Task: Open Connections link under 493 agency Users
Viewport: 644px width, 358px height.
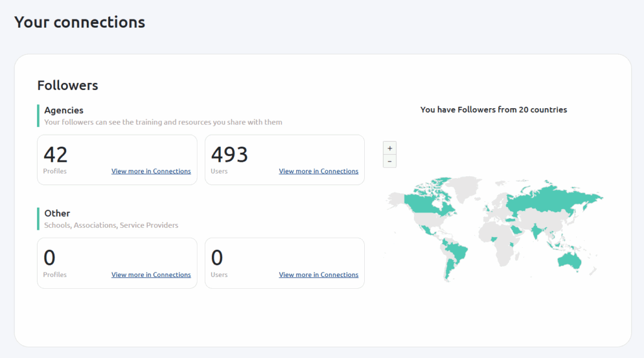Action: tap(318, 171)
